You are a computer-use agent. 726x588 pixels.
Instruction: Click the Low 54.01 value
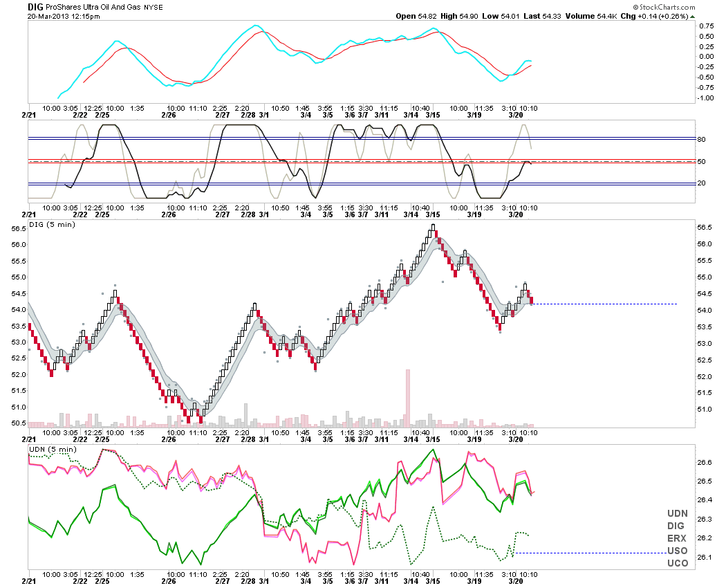coord(501,16)
